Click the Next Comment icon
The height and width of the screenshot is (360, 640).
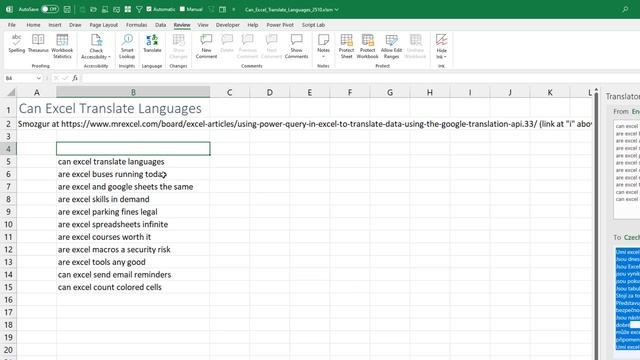[x=271, y=40]
